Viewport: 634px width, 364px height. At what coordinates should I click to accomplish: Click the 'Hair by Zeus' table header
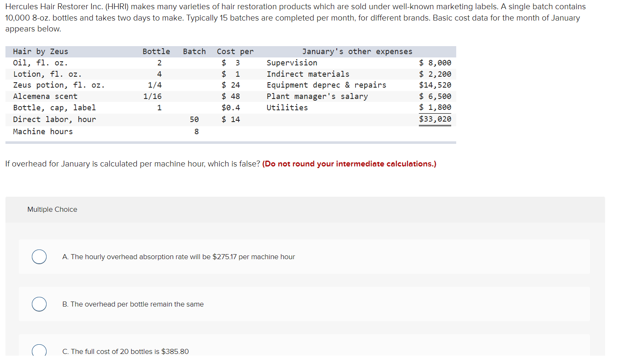point(41,52)
